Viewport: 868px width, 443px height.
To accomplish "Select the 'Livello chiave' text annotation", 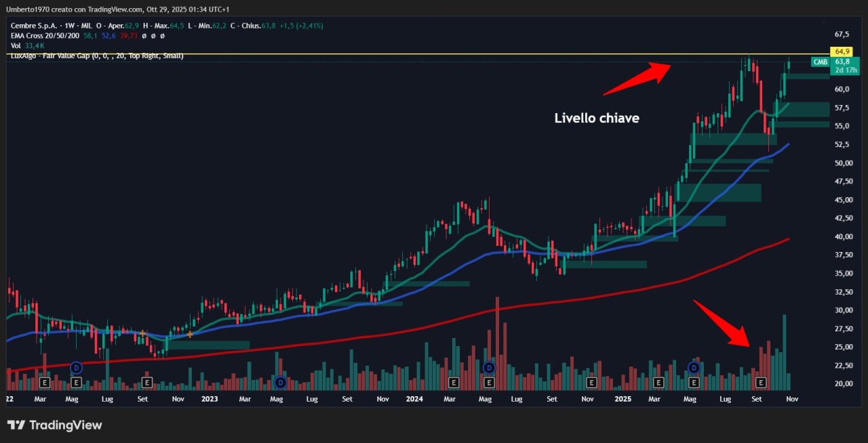I will pos(597,118).
